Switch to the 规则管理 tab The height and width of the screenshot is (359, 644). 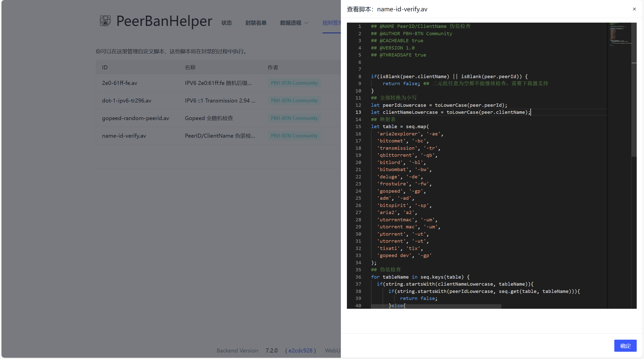331,23
